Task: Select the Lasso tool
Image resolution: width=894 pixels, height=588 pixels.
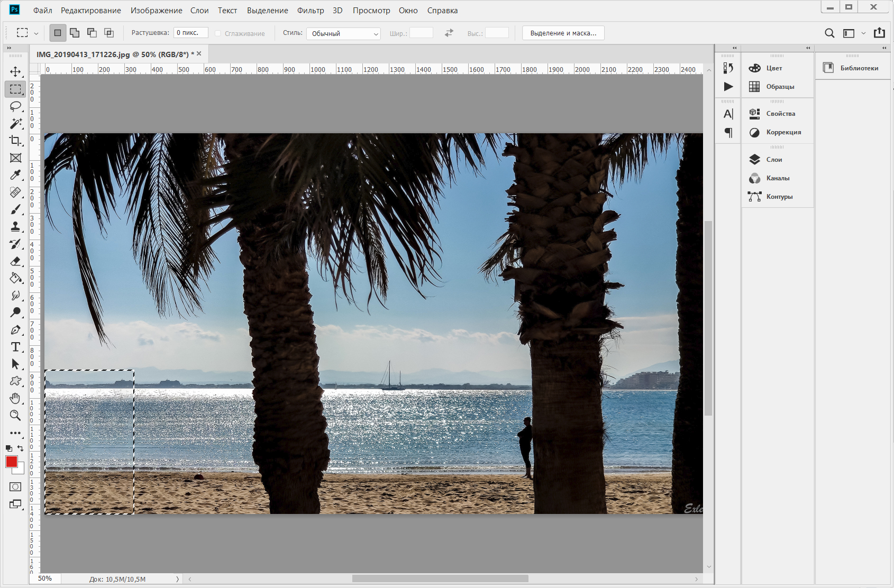Action: pos(15,106)
